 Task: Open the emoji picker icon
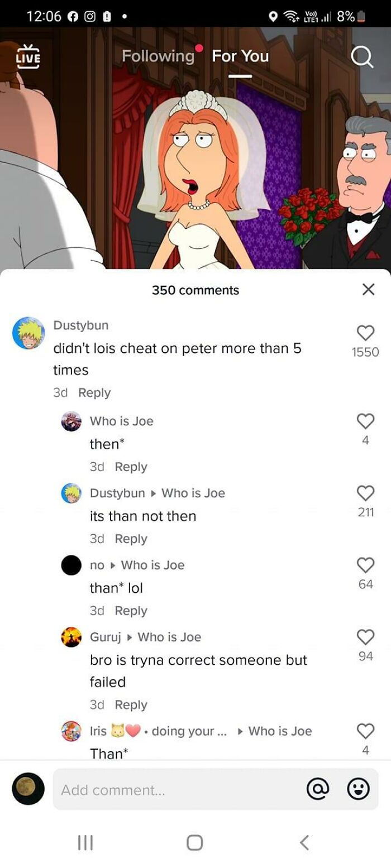coord(358,789)
